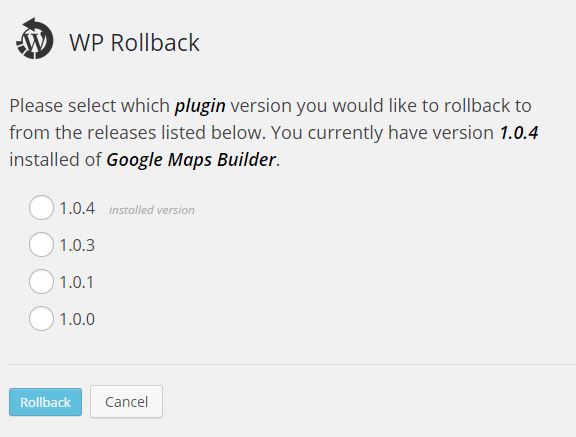Click the Google Maps Builder plugin name
The height and width of the screenshot is (437, 576).
191,160
